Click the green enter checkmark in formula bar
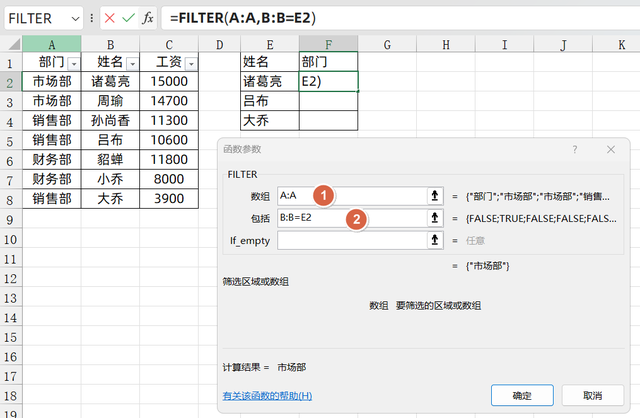640x418 pixels. 128,18
